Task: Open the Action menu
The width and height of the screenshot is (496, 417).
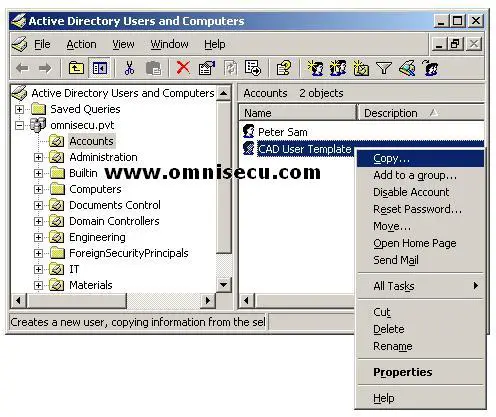Action: click(81, 44)
